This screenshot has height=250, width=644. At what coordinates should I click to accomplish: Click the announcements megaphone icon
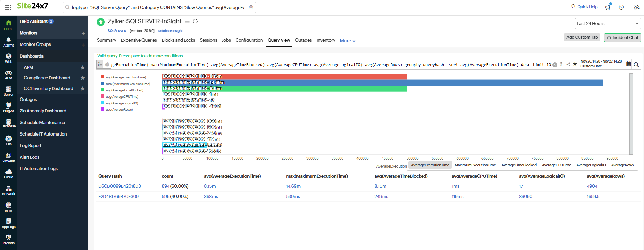[608, 7]
